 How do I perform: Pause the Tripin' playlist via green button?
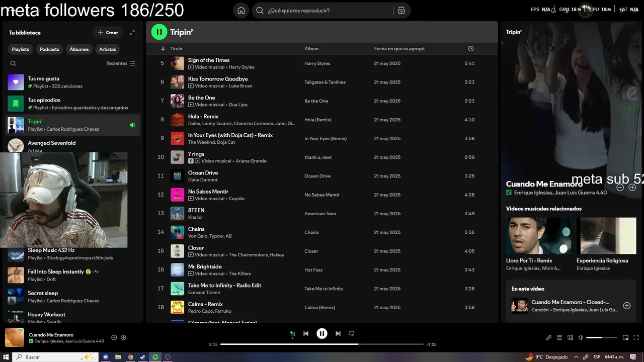[x=159, y=32]
